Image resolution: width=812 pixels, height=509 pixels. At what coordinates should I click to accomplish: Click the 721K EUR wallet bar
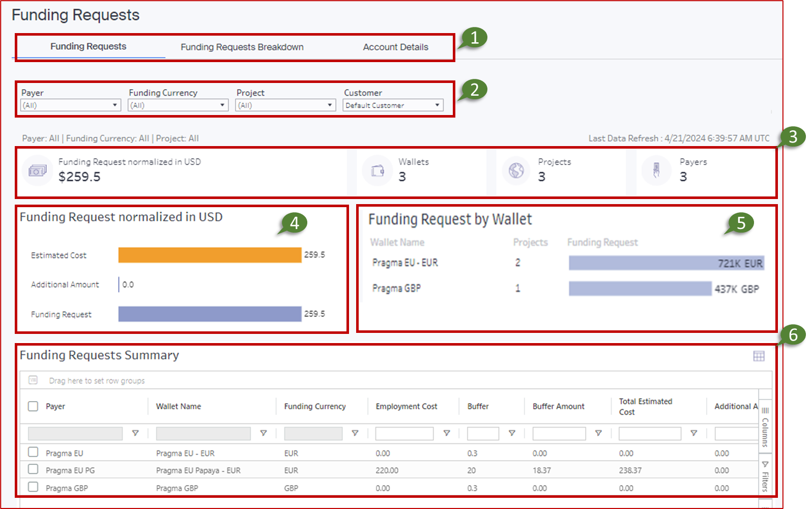[x=666, y=263]
